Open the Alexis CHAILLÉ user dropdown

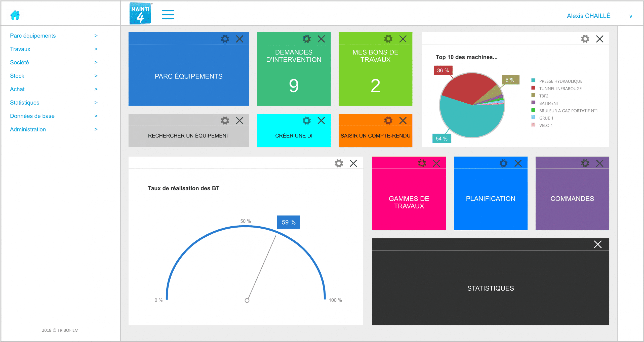(631, 16)
